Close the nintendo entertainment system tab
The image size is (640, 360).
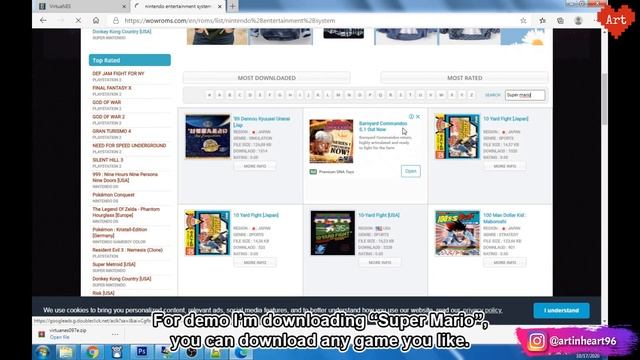[220, 7]
